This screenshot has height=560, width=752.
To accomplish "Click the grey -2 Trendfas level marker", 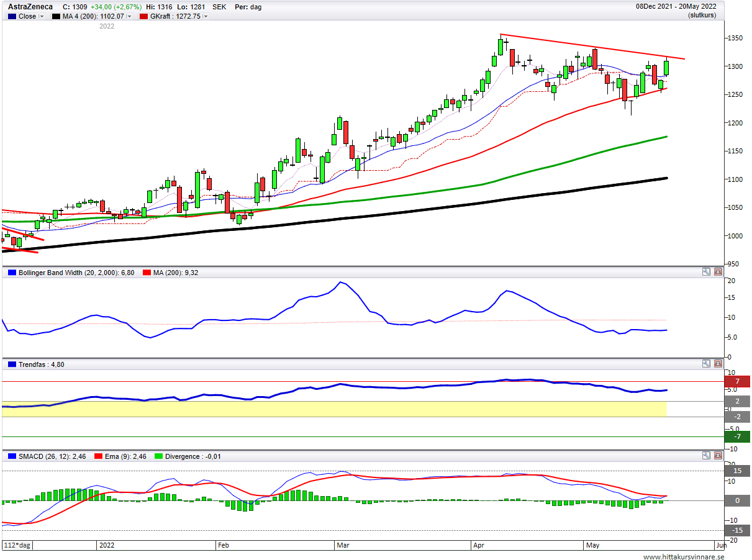I will pyautogui.click(x=737, y=417).
